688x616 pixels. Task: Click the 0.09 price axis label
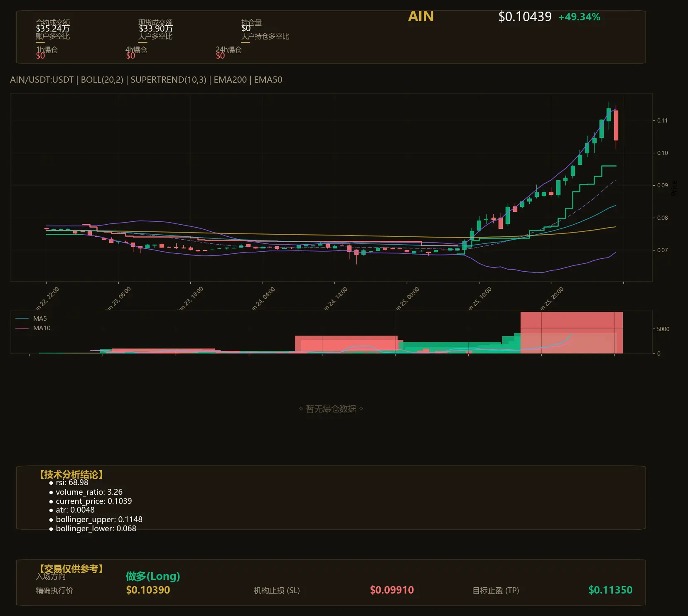click(x=662, y=185)
